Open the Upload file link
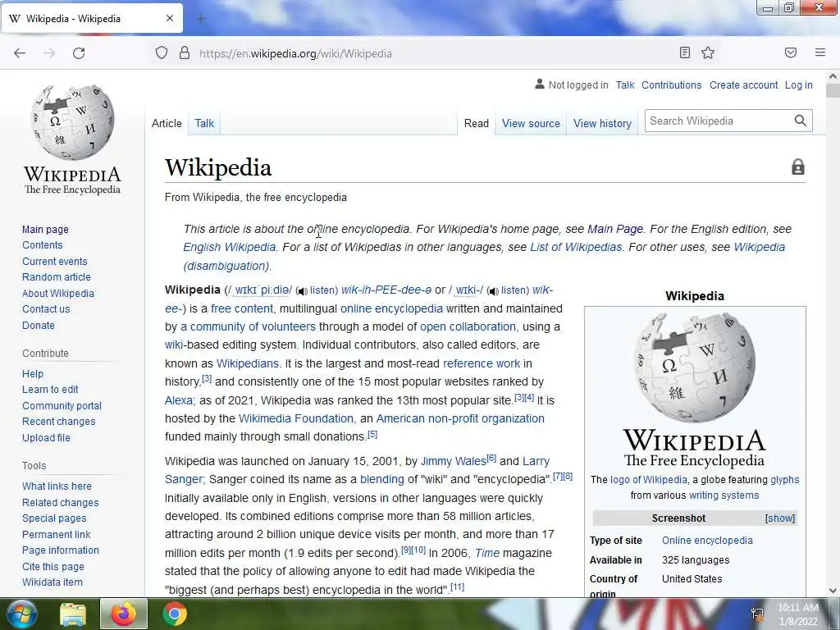 tap(46, 437)
